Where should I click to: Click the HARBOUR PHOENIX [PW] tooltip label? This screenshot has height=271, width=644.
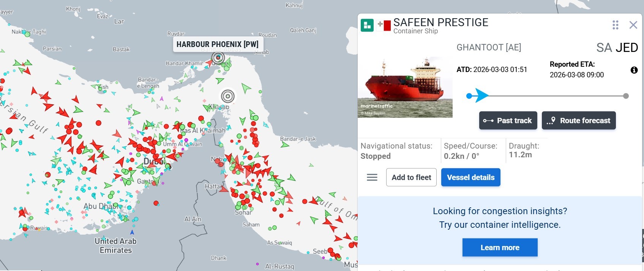218,44
